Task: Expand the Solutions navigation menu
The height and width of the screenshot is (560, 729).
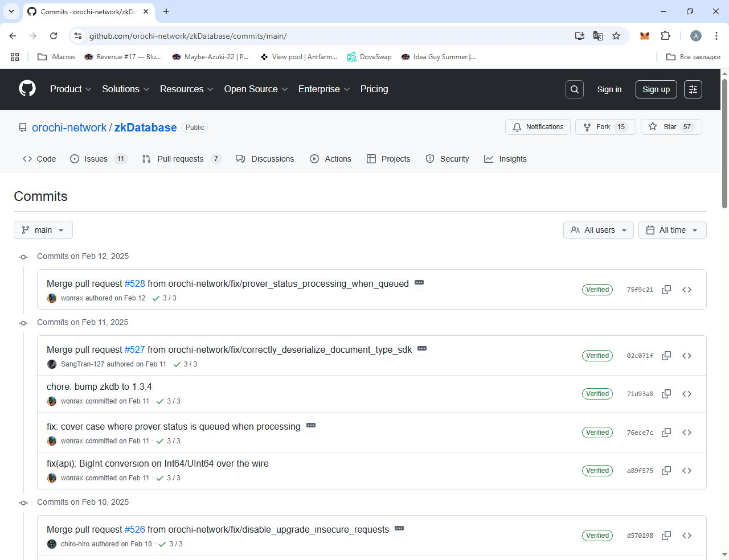Action: coord(126,89)
